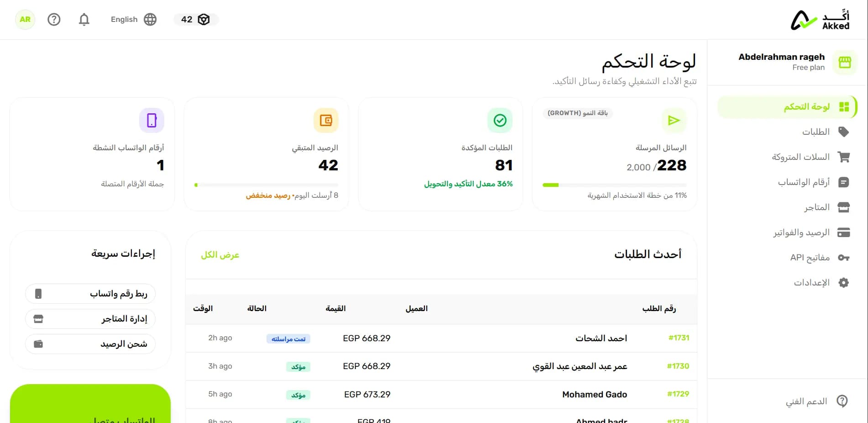Open the account named Abdelrahman rageh
This screenshot has width=868, height=423.
click(x=781, y=57)
